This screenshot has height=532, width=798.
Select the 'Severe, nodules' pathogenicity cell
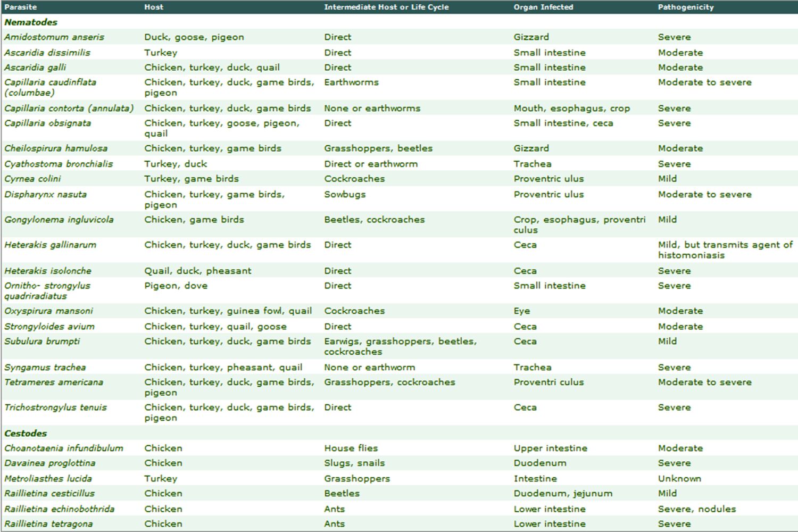pyautogui.click(x=697, y=509)
